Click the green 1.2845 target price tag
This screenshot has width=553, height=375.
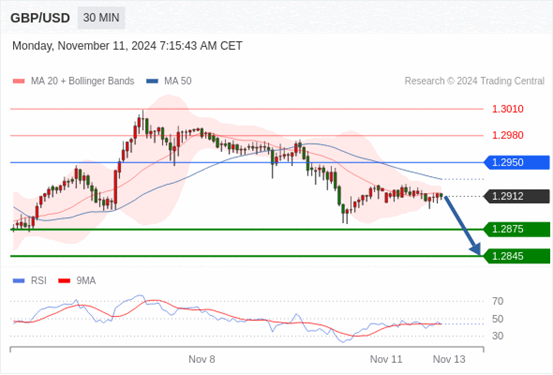coord(517,256)
